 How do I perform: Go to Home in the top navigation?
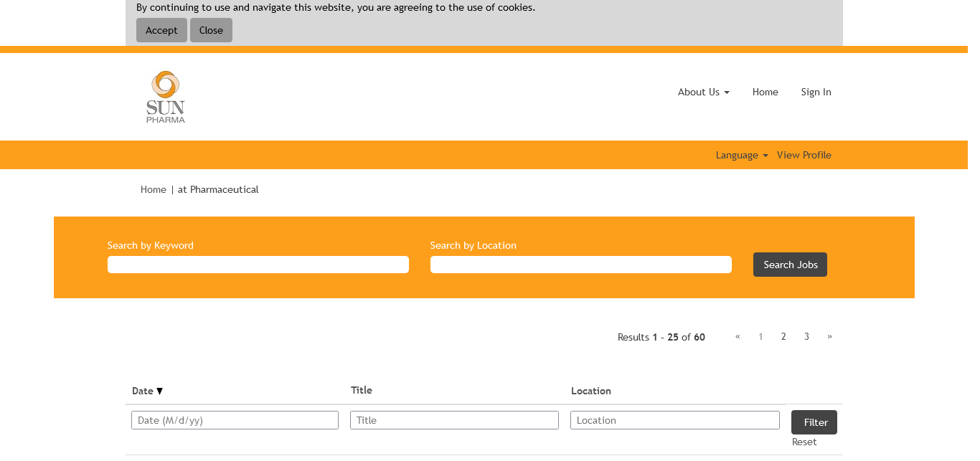(x=765, y=92)
